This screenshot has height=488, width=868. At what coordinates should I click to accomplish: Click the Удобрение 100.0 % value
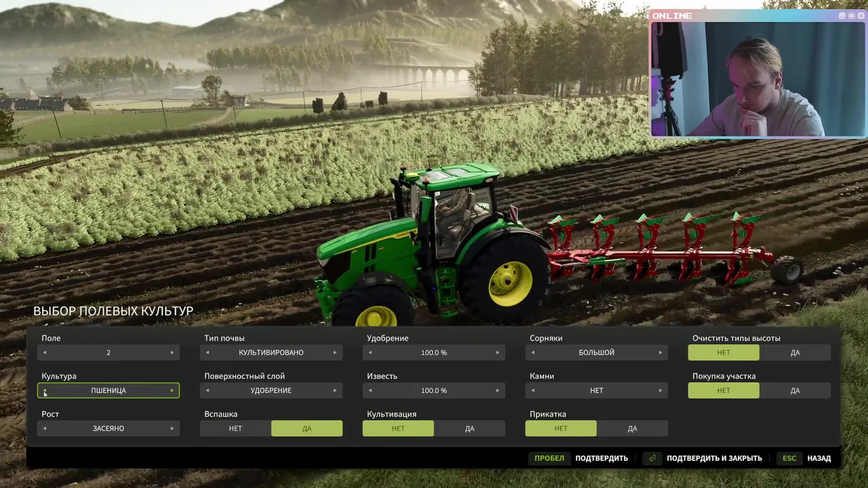pyautogui.click(x=434, y=352)
